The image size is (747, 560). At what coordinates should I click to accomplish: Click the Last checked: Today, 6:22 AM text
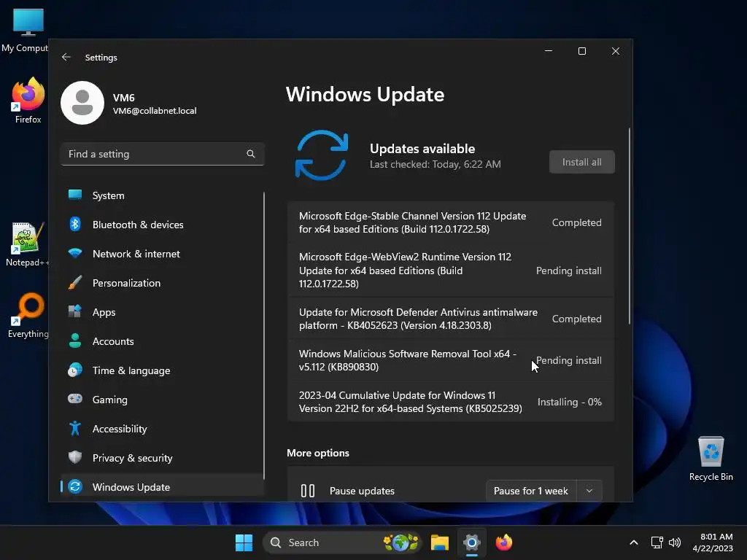[435, 164]
